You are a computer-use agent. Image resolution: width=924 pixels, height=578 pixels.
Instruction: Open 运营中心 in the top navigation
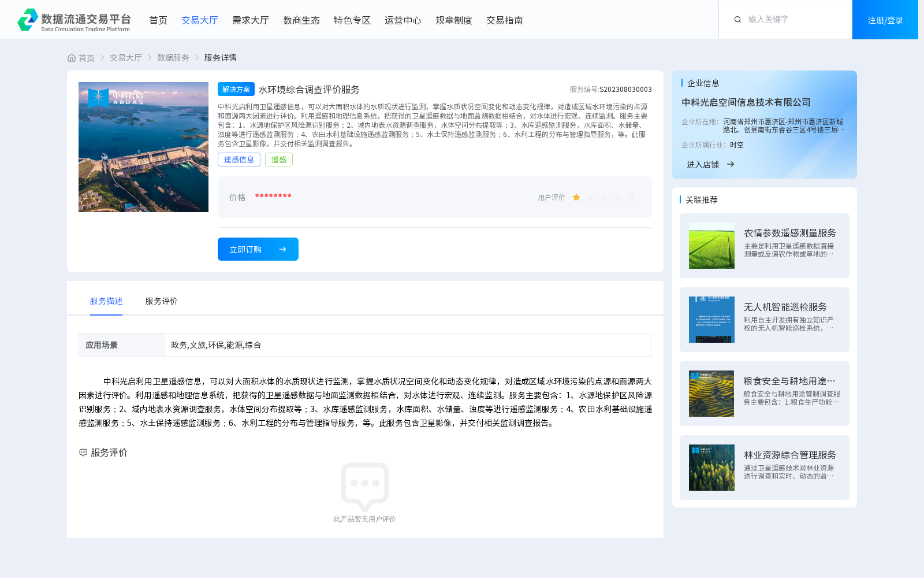pyautogui.click(x=403, y=20)
